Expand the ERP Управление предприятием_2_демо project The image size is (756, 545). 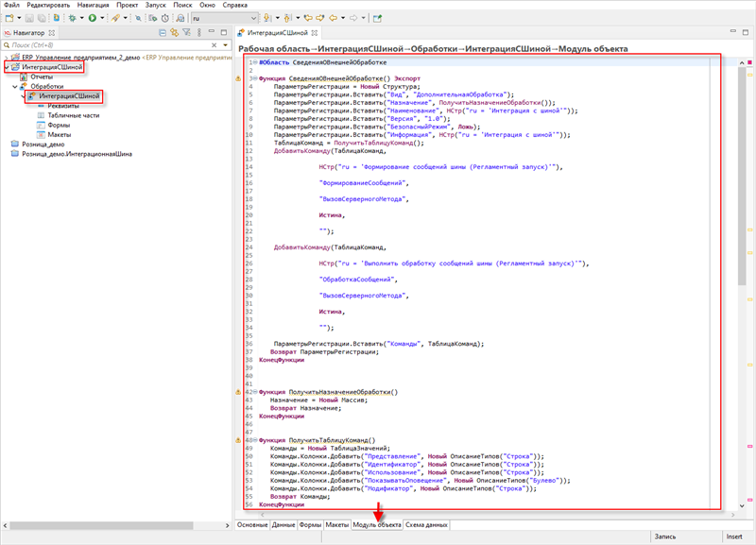coord(6,57)
